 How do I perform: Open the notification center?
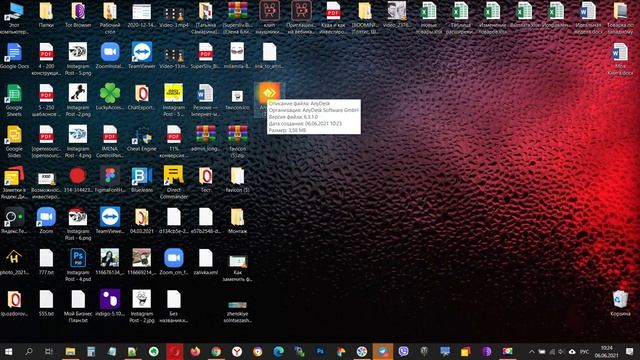coord(630,351)
